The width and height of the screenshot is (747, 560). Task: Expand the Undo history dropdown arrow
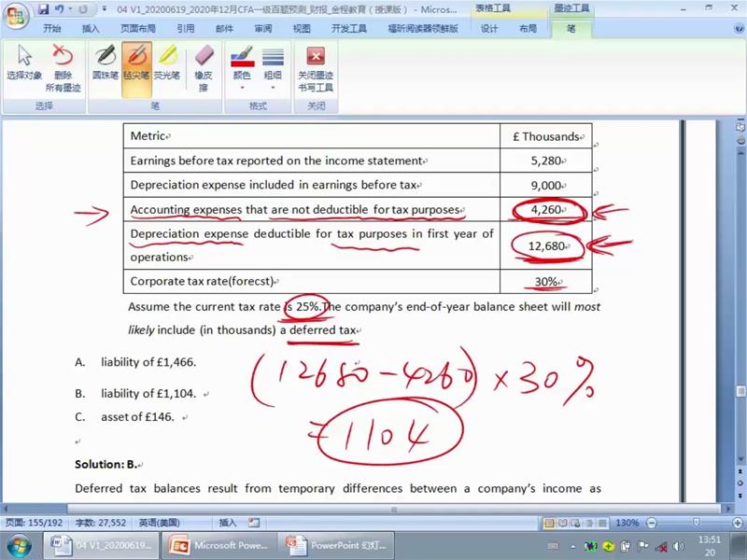click(70, 9)
